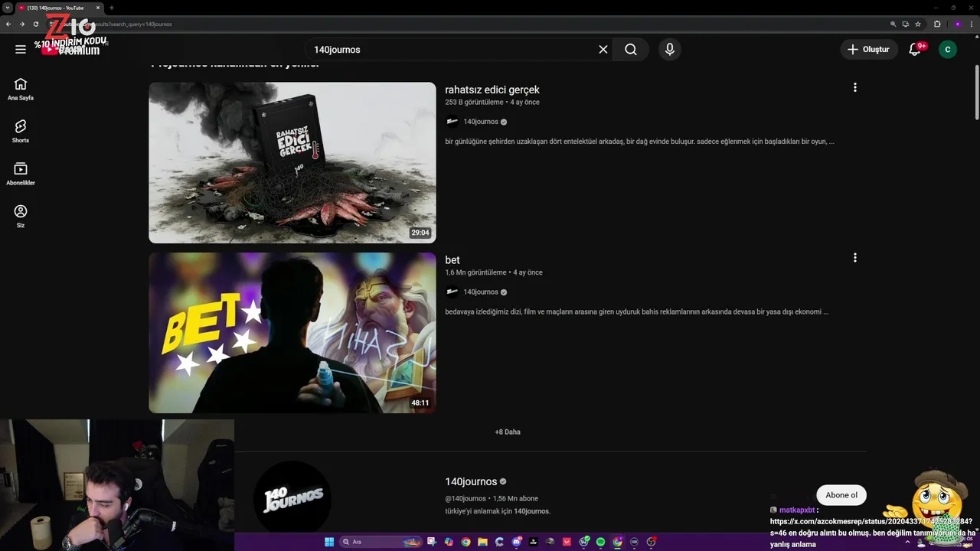The height and width of the screenshot is (551, 980).
Task: Open a new browser tab
Action: [x=112, y=8]
